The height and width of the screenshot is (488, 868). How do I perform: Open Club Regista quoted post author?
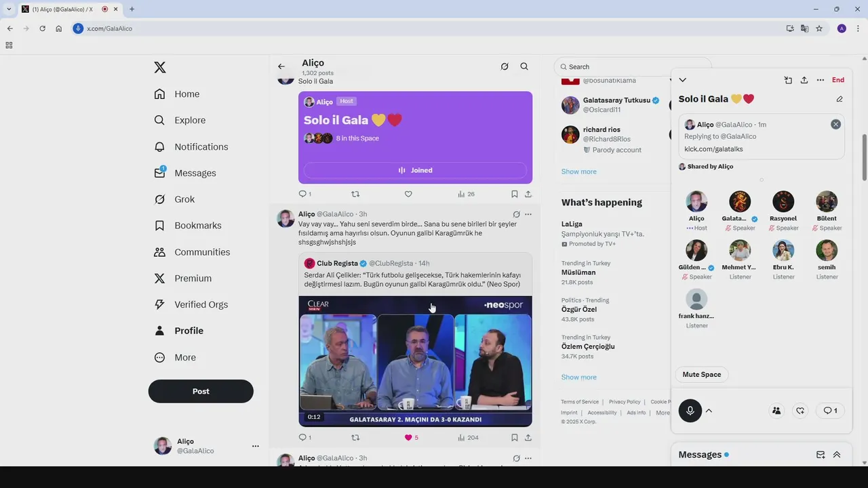coord(337,263)
